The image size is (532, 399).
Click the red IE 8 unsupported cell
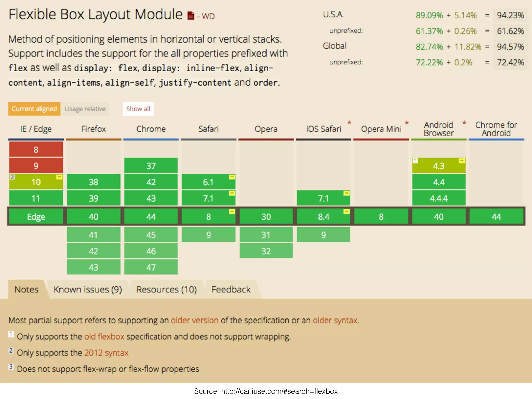pyautogui.click(x=36, y=150)
